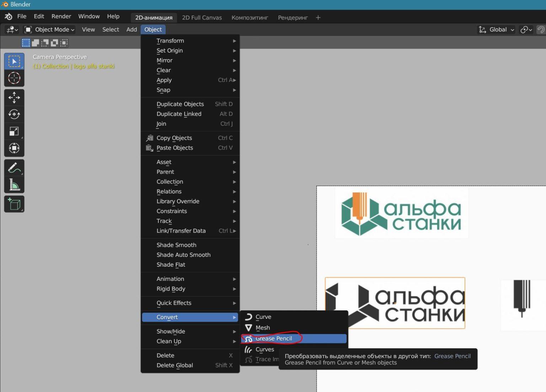Switch to the 2D Full Canvas workspace tab
The image size is (546, 392).
202,17
